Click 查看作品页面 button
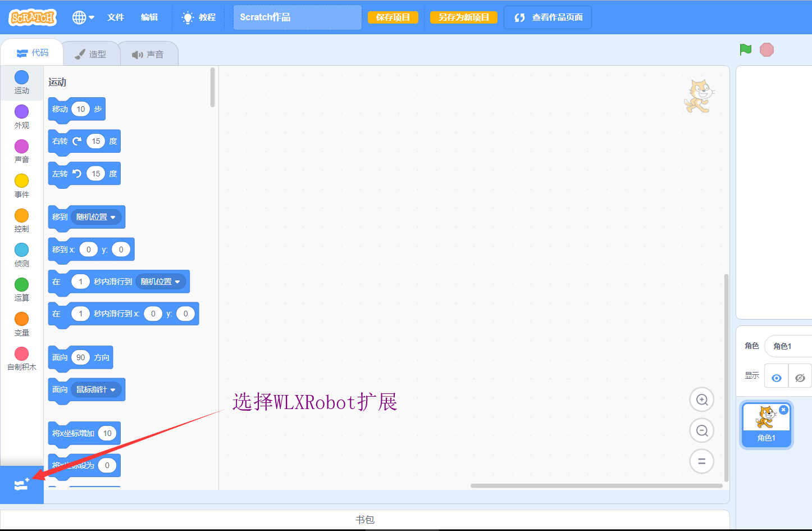 548,17
